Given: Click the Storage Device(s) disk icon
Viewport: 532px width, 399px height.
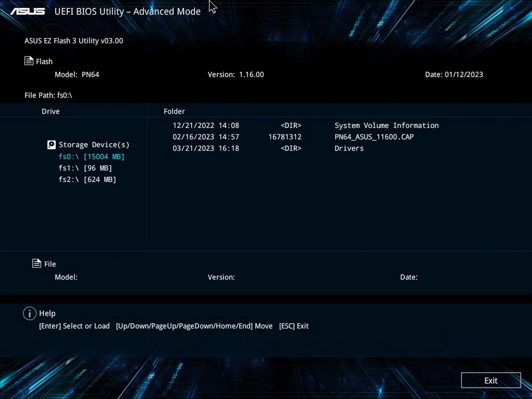Looking at the screenshot, I should pos(52,145).
